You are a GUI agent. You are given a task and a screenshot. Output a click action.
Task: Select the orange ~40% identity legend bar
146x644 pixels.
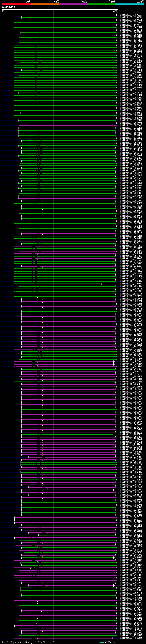point(45,4)
